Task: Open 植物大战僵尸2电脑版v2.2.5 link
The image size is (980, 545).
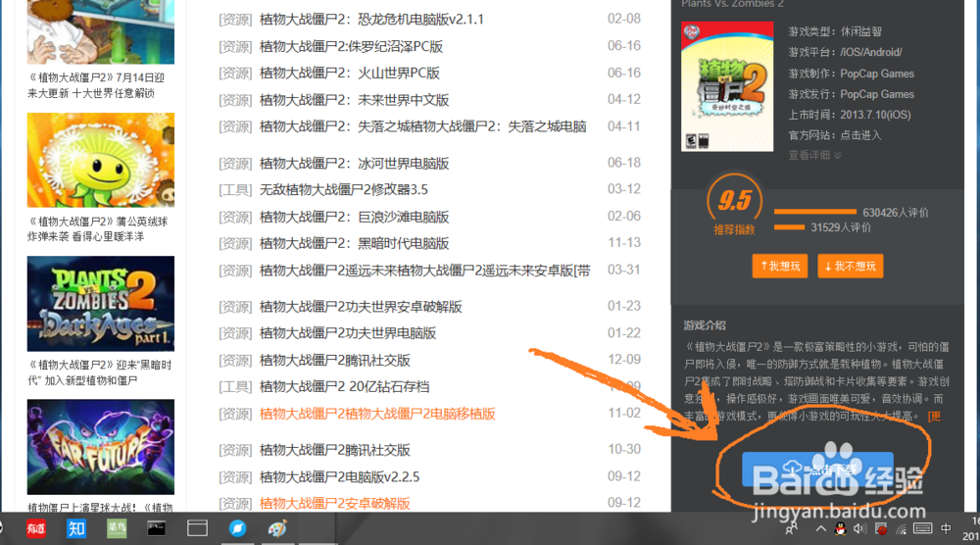Action: [x=339, y=476]
